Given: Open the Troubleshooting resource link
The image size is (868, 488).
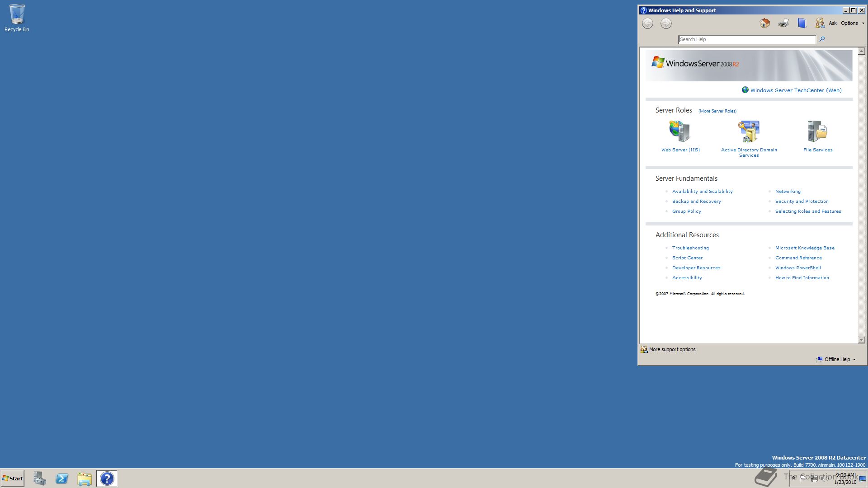Looking at the screenshot, I should pos(690,248).
